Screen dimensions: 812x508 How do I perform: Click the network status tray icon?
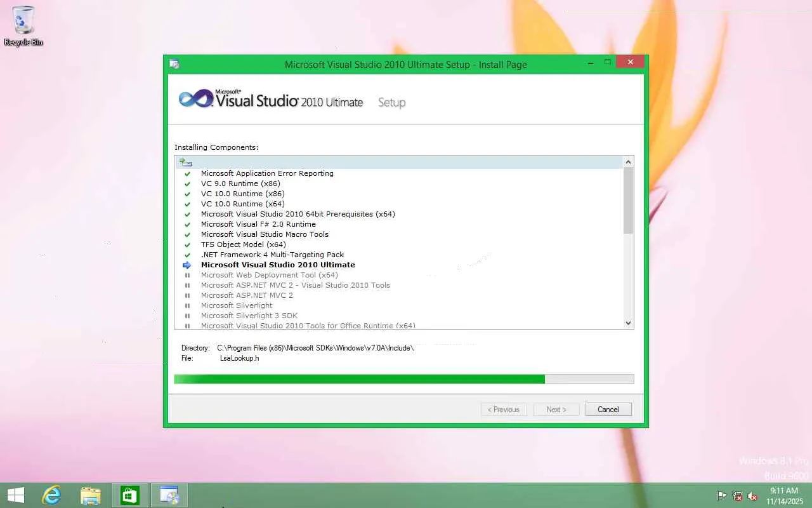click(737, 496)
